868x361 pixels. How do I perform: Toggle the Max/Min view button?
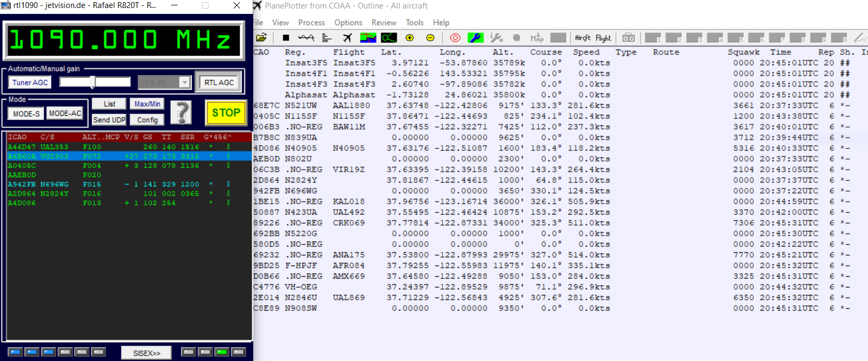point(147,104)
